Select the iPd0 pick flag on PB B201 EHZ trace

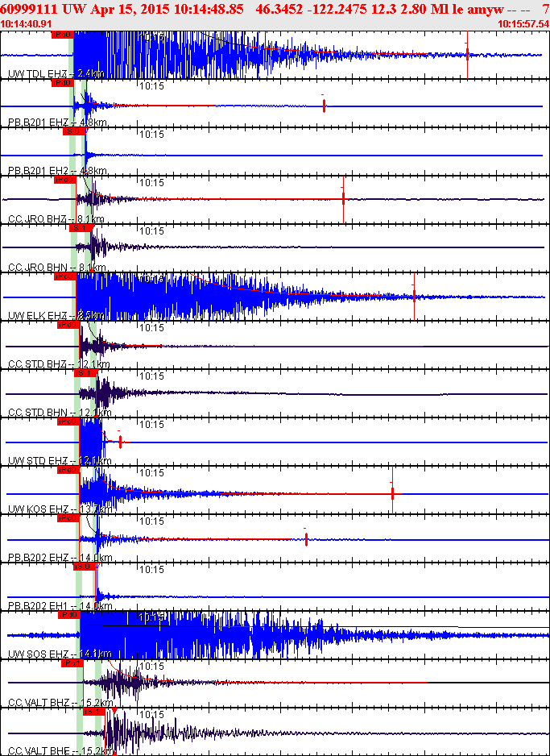coord(63,83)
